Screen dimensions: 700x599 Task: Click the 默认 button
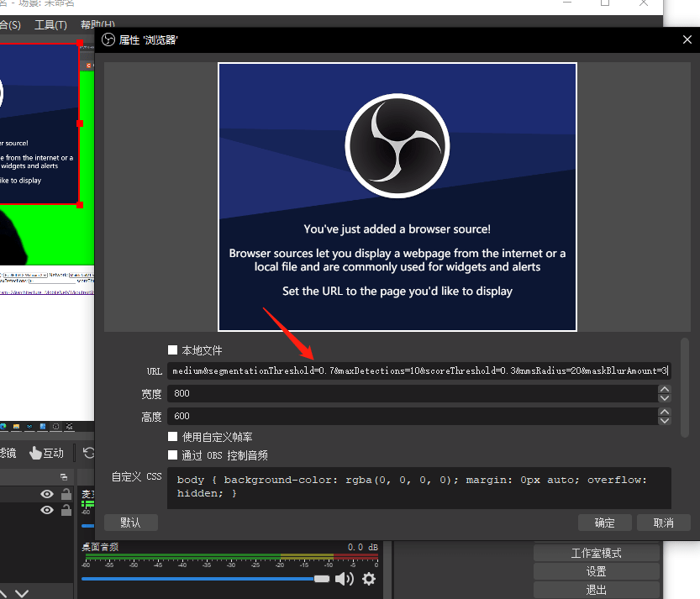coord(131,523)
